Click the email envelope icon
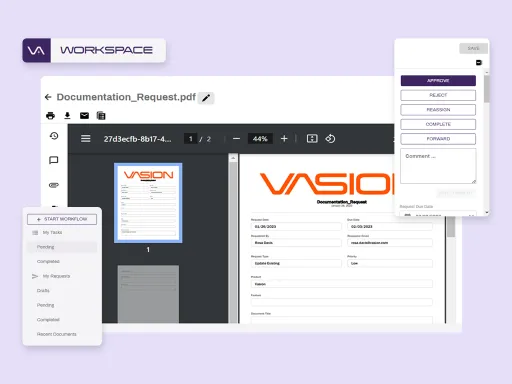The height and width of the screenshot is (384, 512). pos(84,116)
